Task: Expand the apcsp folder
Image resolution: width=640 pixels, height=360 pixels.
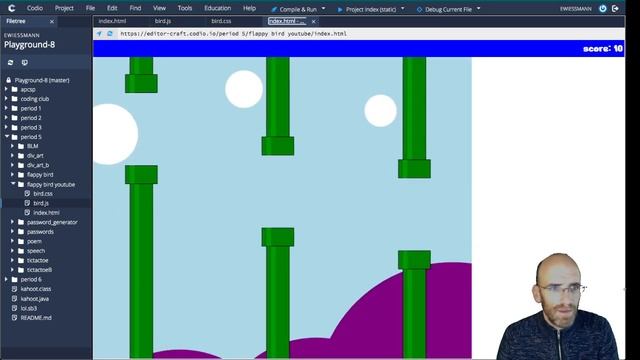Action: pyautogui.click(x=6, y=89)
